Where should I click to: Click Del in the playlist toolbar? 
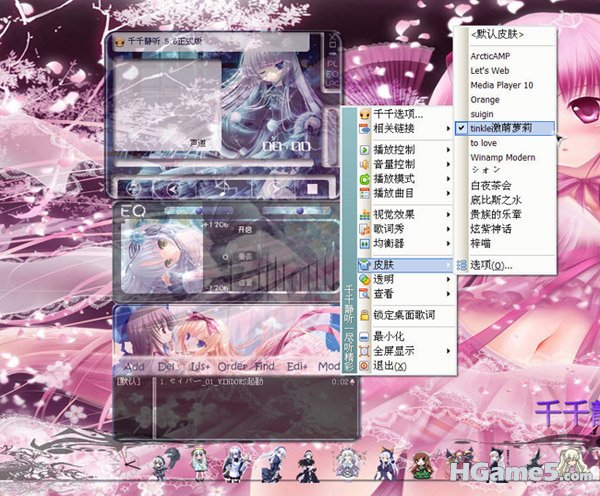167,367
